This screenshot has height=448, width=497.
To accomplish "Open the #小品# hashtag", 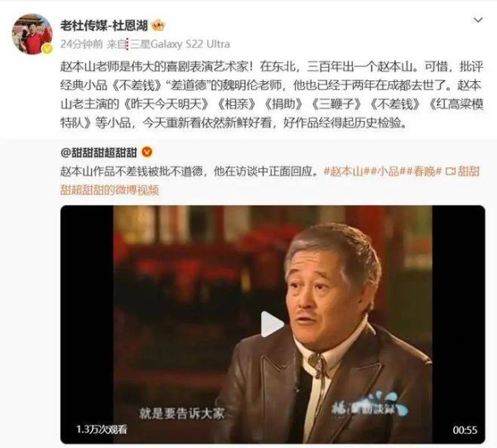I will click(388, 171).
